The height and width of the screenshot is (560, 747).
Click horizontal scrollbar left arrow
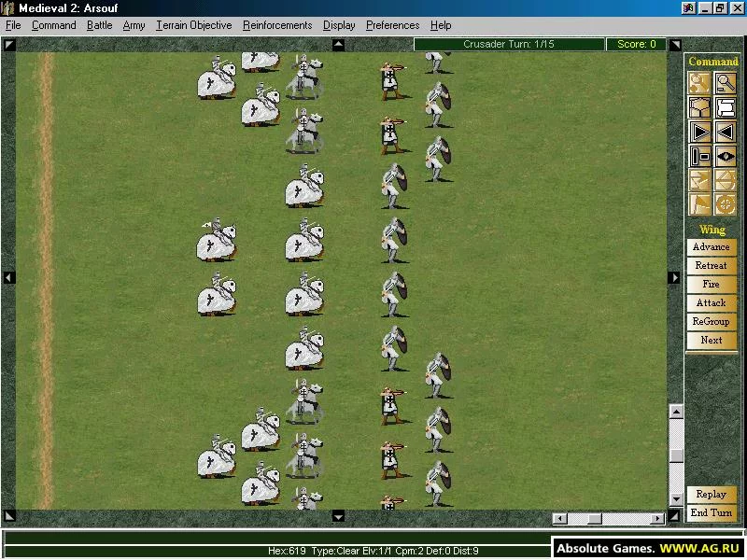click(559, 518)
